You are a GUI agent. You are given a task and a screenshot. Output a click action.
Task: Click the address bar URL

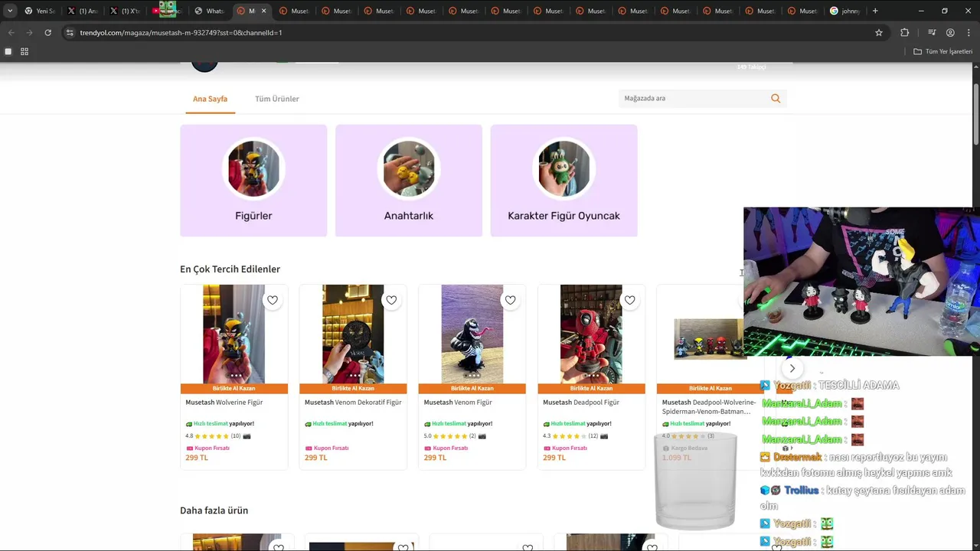click(x=181, y=33)
